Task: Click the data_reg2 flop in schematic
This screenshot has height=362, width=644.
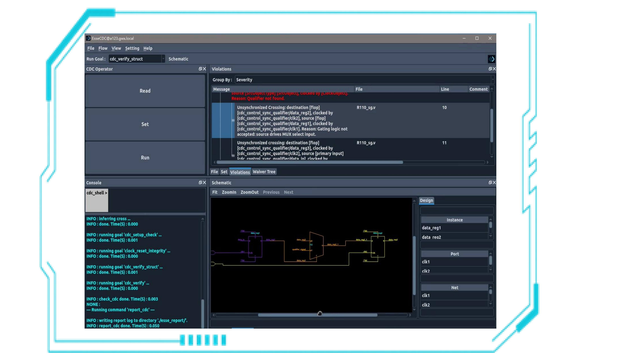Action: (378, 247)
